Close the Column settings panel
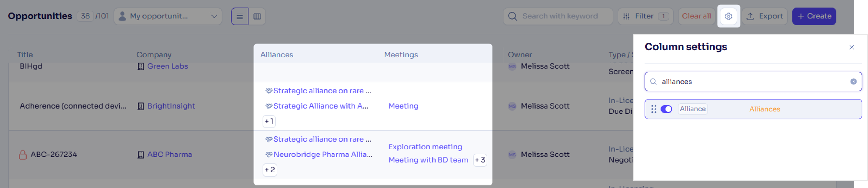 [851, 47]
